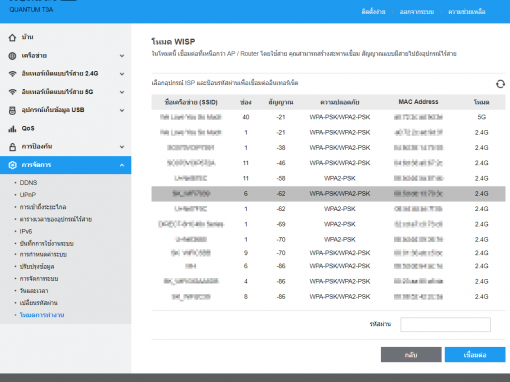The width and height of the screenshot is (510, 382).
Task: Open the เปลี่ยนรหัสผ่าน change password page
Action: 38,303
